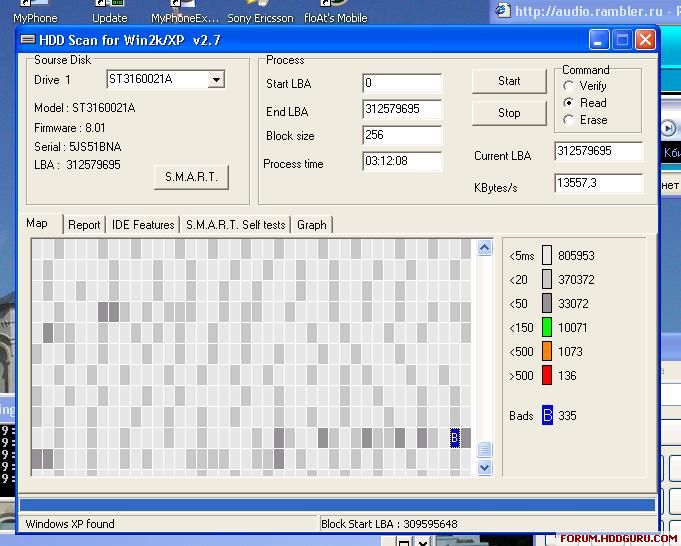Click the HDD Scan title bar icon
681x546 pixels.
[28, 40]
